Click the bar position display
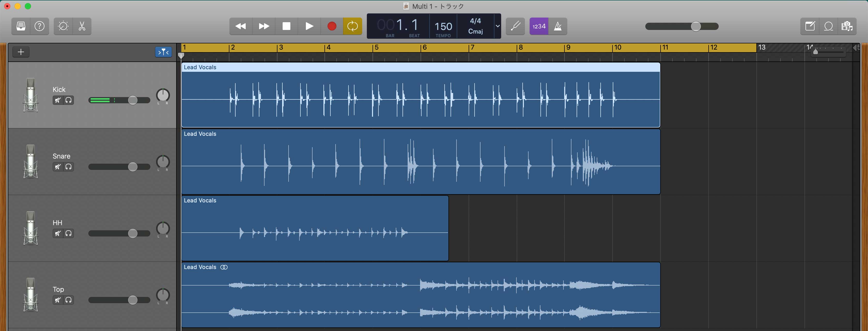The width and height of the screenshot is (868, 331). [390, 25]
